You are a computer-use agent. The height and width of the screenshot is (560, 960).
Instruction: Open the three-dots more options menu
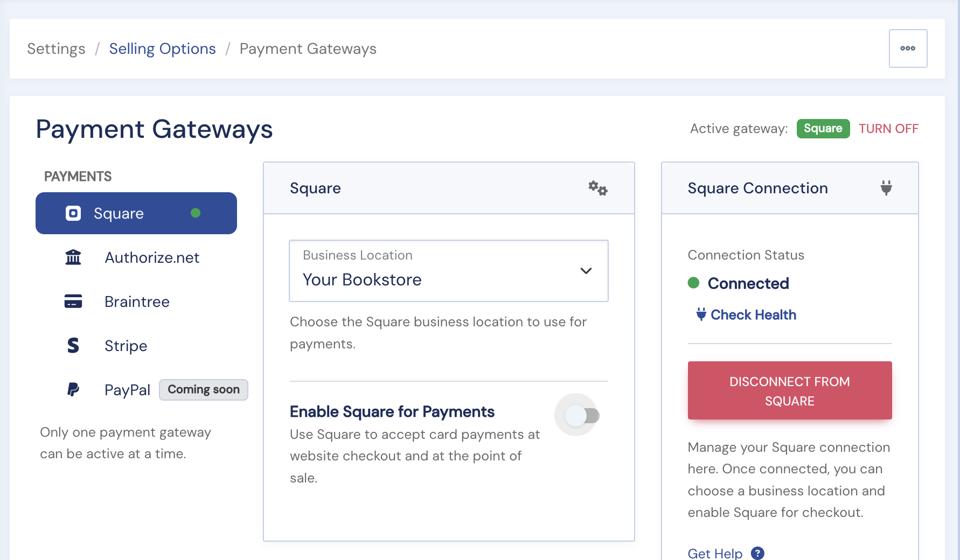[x=908, y=48]
